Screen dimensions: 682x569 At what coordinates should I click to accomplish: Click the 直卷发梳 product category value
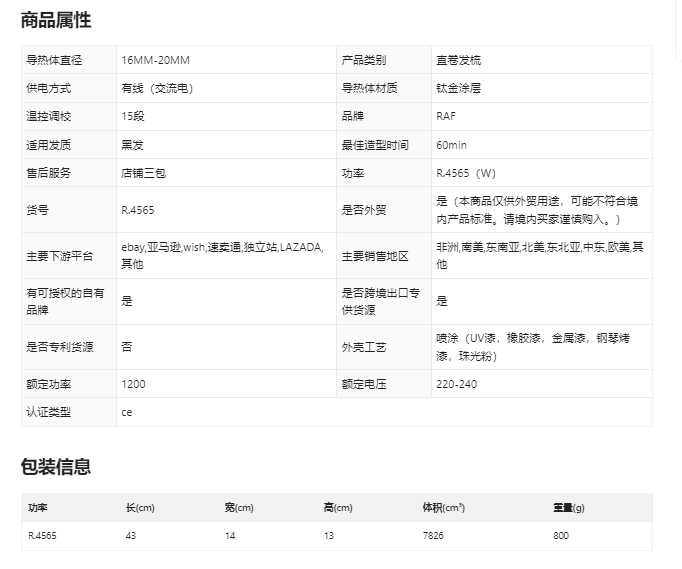coord(459,60)
